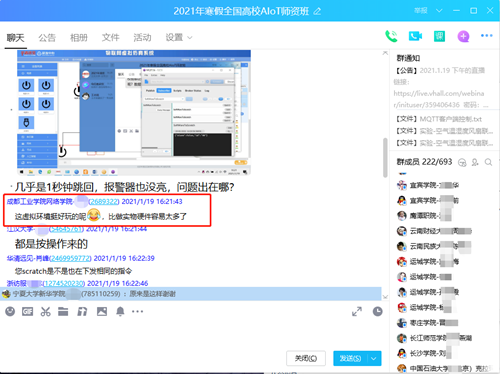
Task: Start a group voice call
Action: coord(391,36)
